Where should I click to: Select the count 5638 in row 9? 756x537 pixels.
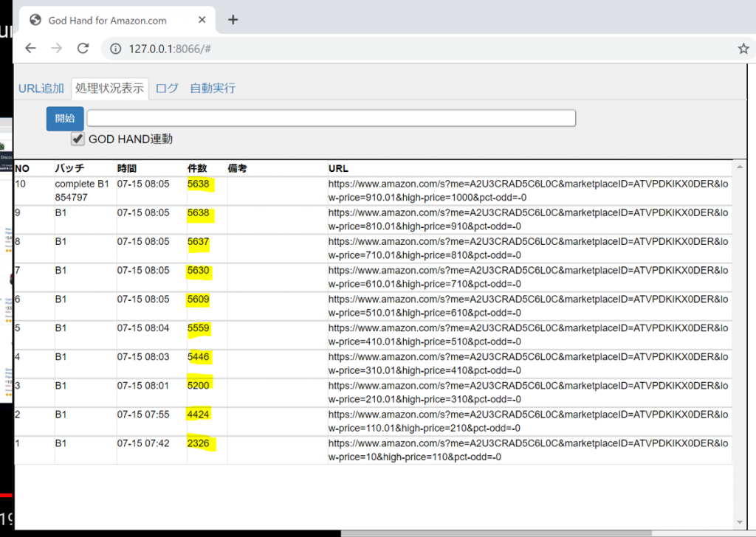pos(198,213)
